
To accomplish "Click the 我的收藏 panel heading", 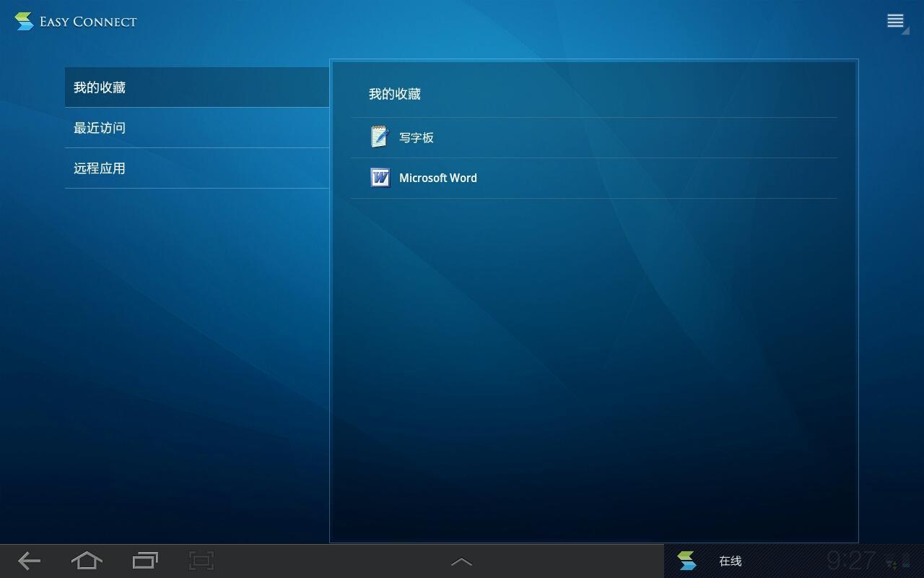I will (394, 94).
